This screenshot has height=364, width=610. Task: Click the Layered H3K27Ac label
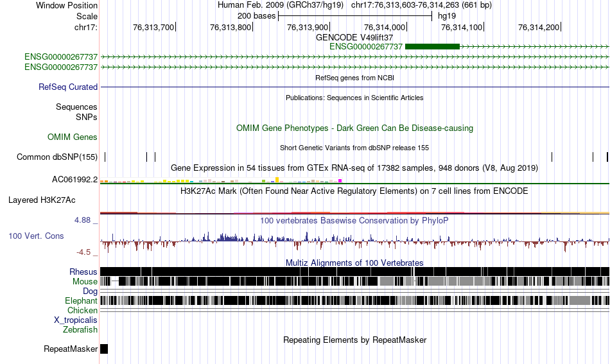pyautogui.click(x=42, y=200)
